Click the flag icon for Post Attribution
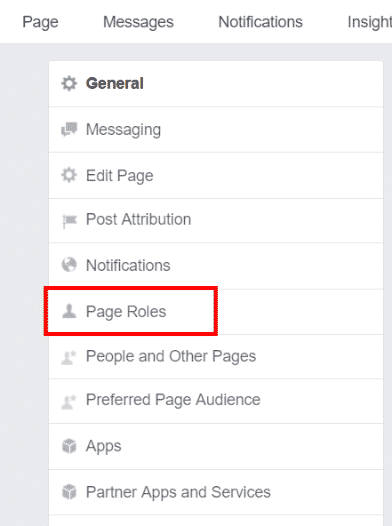The height and width of the screenshot is (526, 392). (x=69, y=220)
